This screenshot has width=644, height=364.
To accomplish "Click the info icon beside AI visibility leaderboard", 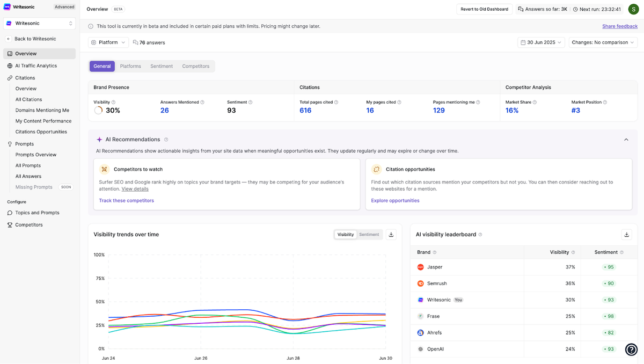I will tap(480, 235).
